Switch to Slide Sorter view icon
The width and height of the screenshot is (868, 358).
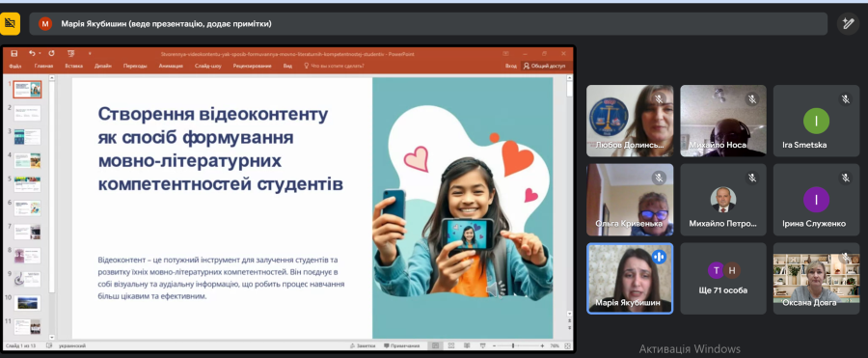[451, 345]
